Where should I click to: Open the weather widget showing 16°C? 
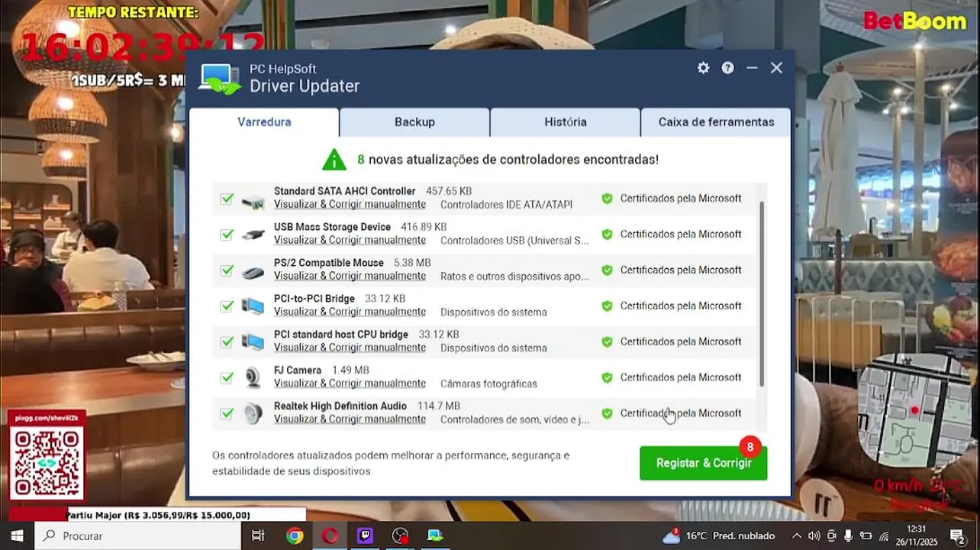[718, 535]
